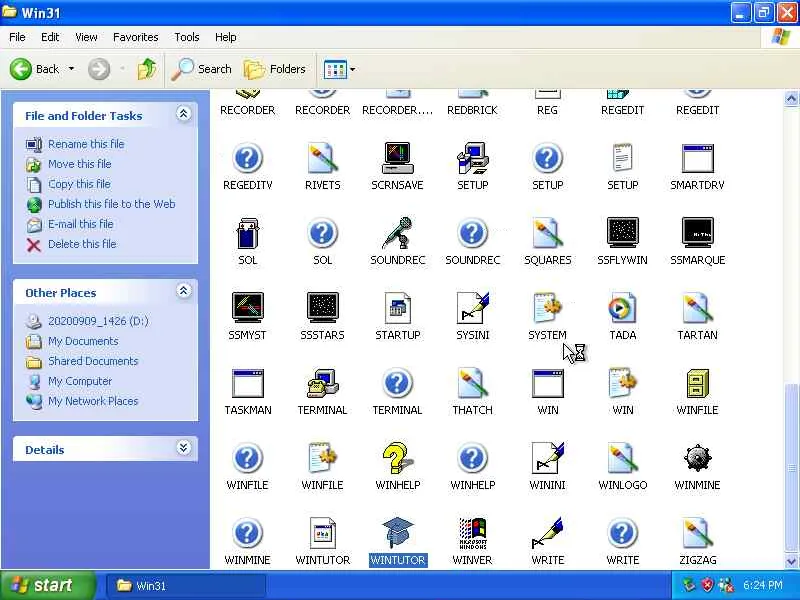Click Delete this file
The width and height of the screenshot is (800, 600).
[x=82, y=244]
